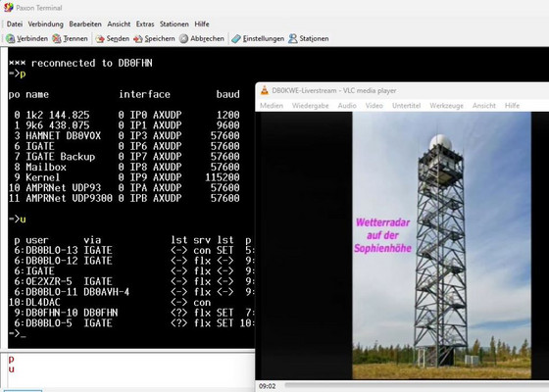Click the 'AMPRNet UDP9300' port row
Image resolution: width=549 pixels, height=392 pixels.
125,198
